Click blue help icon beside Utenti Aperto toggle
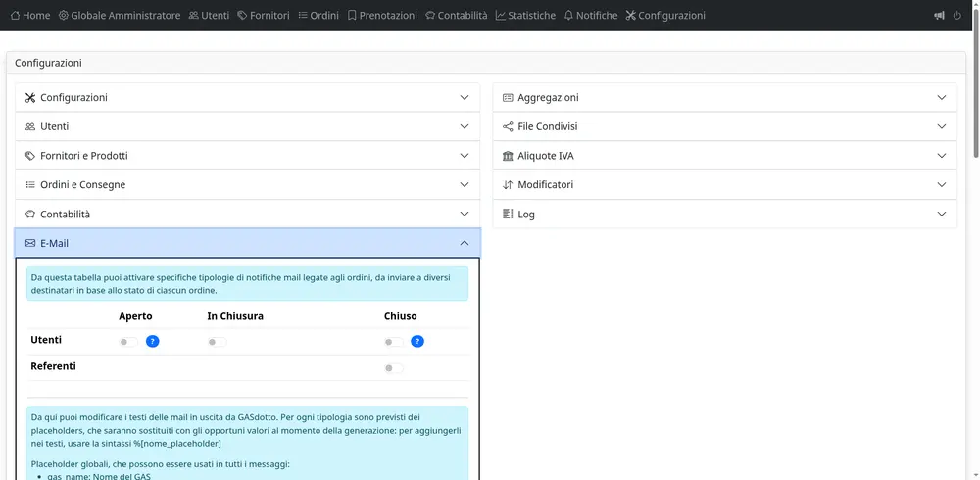 [153, 342]
